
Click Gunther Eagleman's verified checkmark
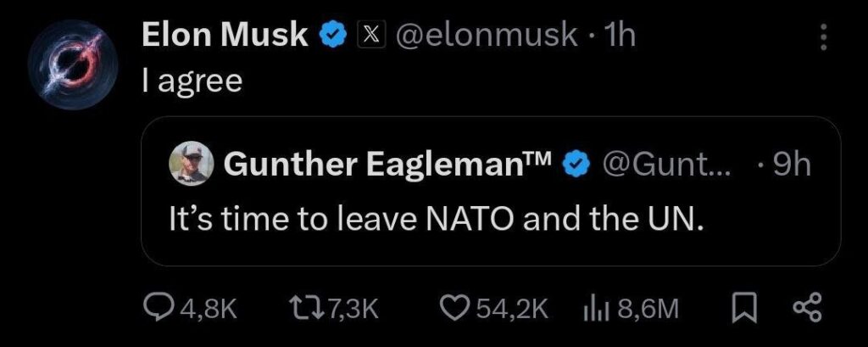tap(578, 164)
